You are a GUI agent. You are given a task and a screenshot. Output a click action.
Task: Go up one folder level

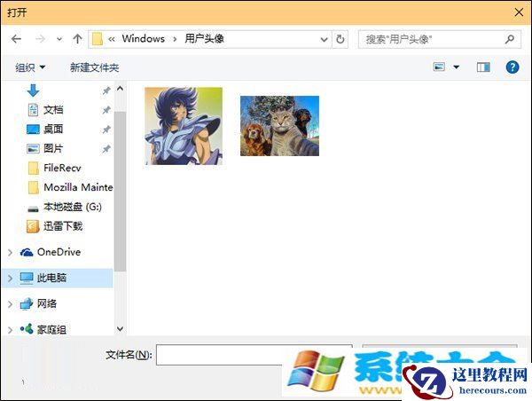[x=77, y=39]
